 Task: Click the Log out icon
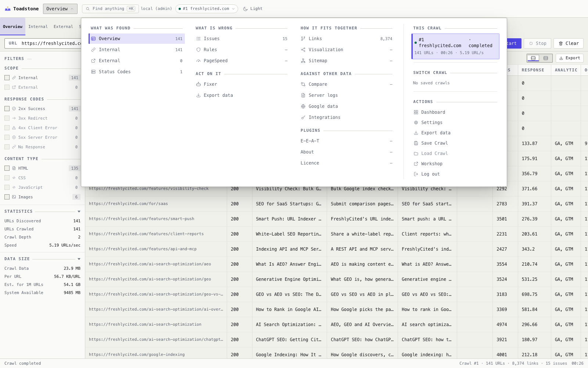click(x=416, y=174)
